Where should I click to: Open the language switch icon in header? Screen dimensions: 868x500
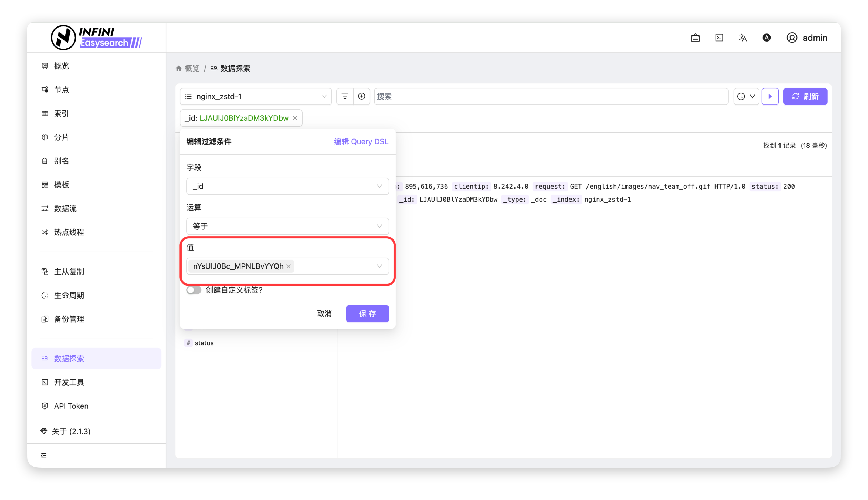click(742, 38)
